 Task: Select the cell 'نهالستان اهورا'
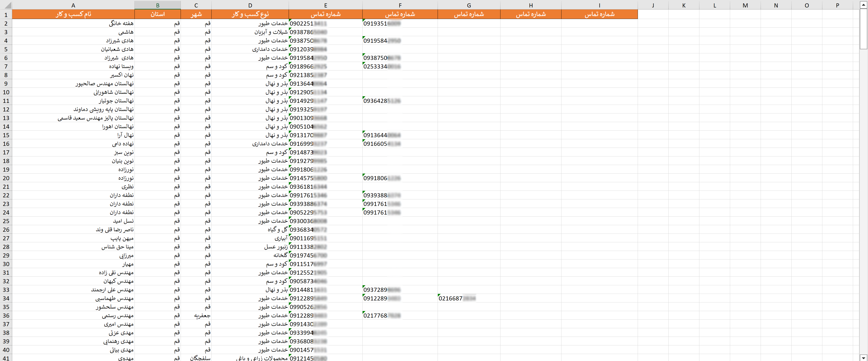[73, 126]
